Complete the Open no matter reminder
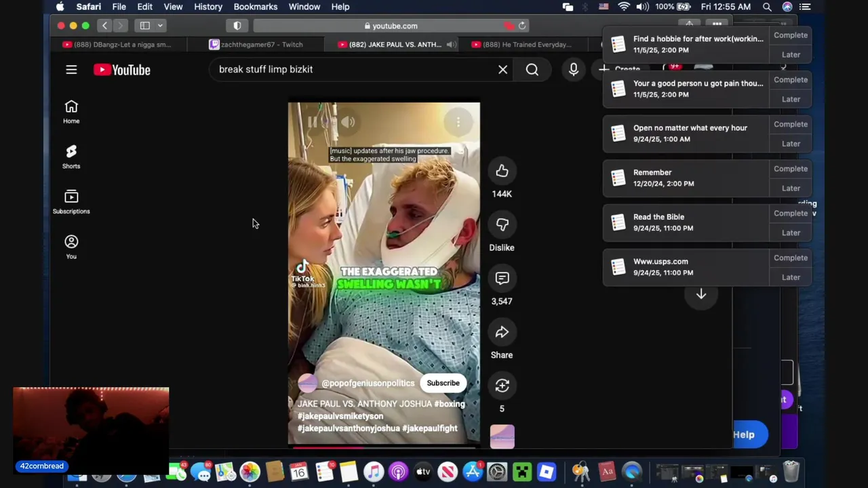Screen dimensions: 868x488 (791, 124)
